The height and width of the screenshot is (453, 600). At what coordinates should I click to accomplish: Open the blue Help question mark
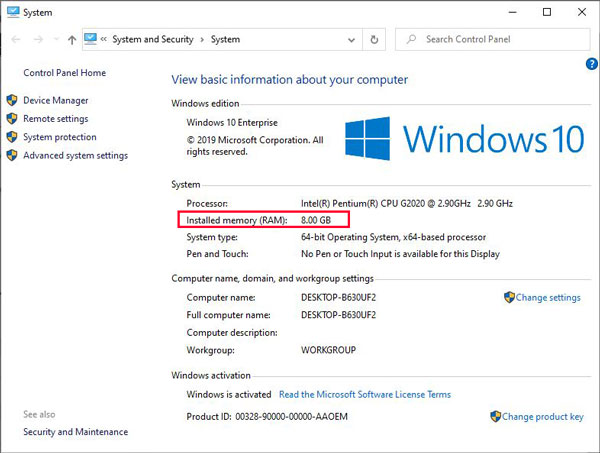592,64
